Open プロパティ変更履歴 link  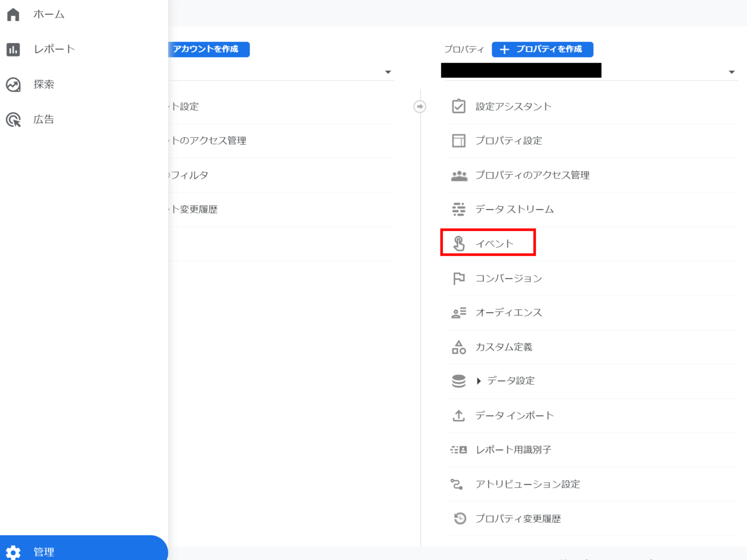(518, 519)
